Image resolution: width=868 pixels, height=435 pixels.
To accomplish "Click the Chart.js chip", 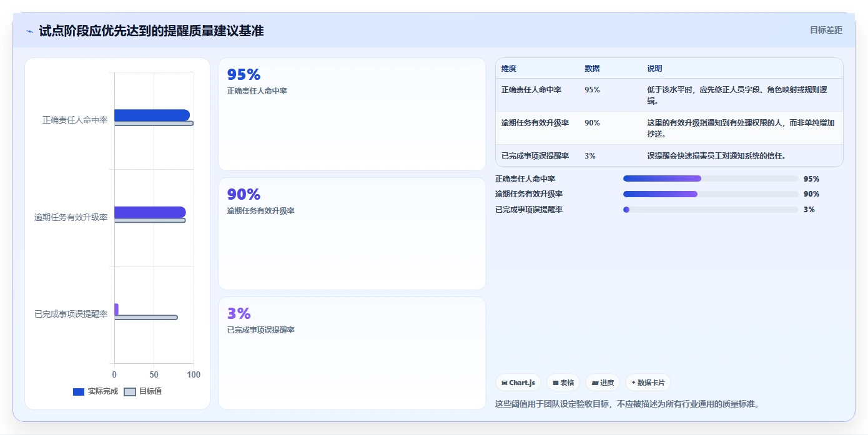I will [518, 383].
